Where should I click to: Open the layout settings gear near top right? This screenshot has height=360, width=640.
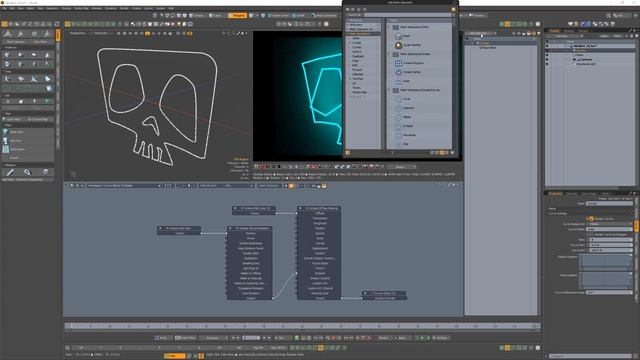pos(538,24)
